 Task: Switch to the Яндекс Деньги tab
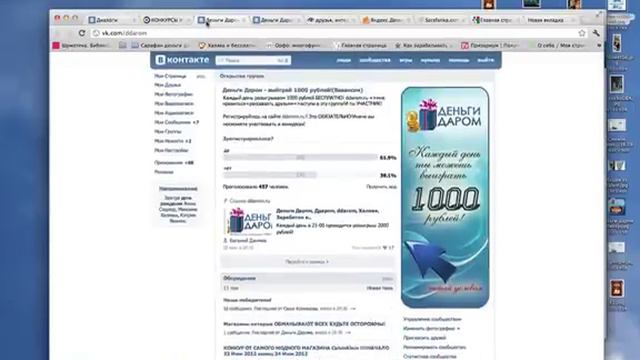pos(386,20)
